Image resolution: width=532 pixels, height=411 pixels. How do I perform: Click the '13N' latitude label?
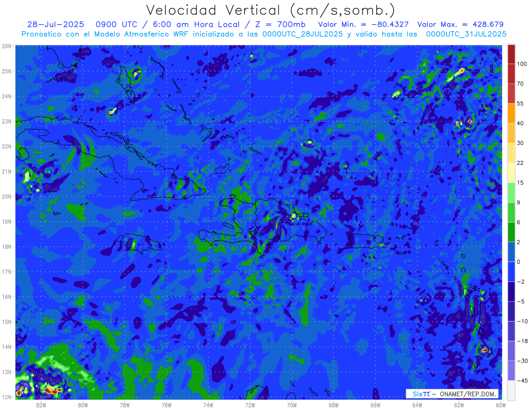point(6,372)
